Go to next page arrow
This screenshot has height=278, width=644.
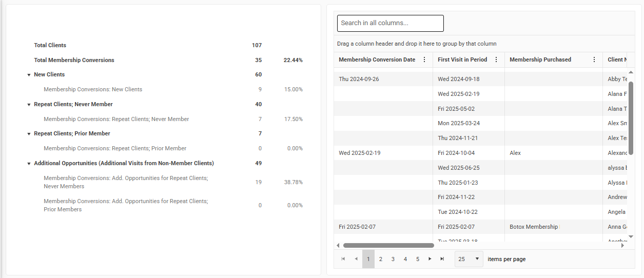tap(430, 259)
